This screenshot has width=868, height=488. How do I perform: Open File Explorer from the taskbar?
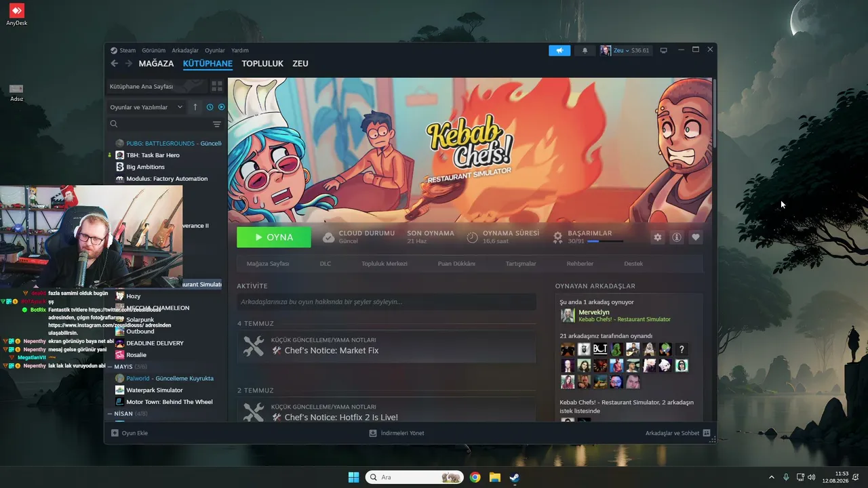click(495, 477)
